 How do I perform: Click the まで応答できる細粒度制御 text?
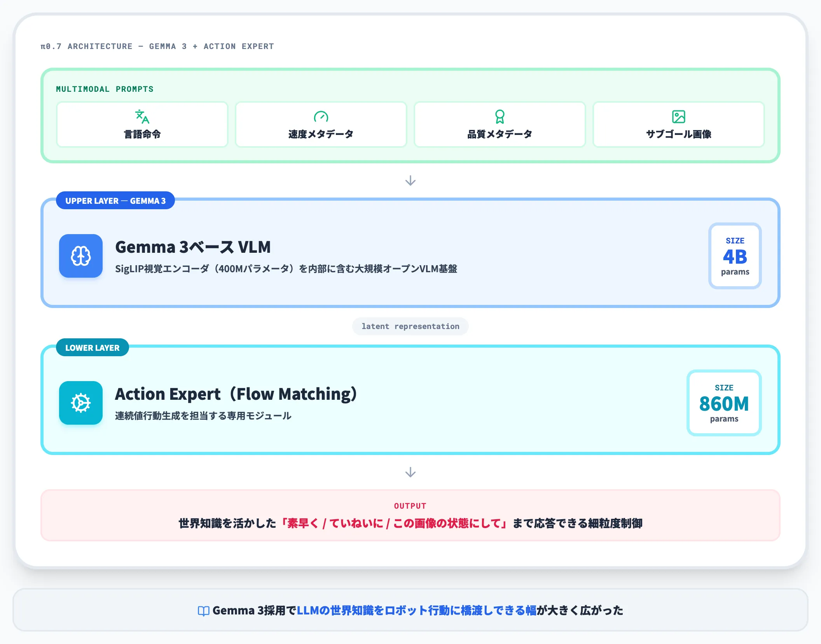[577, 523]
